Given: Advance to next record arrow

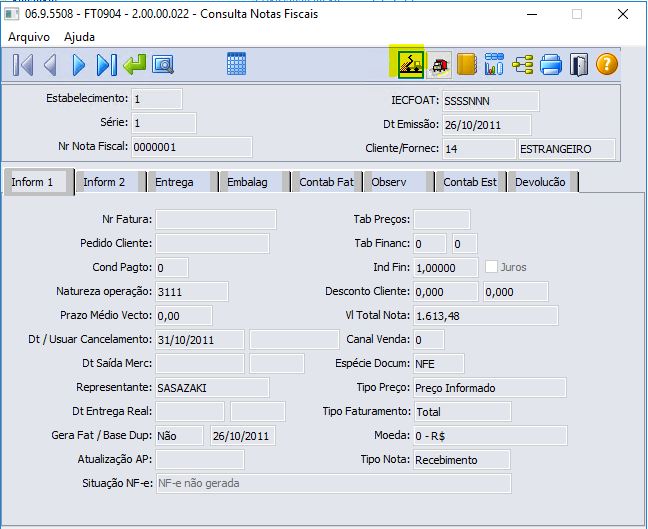Looking at the screenshot, I should pyautogui.click(x=78, y=65).
